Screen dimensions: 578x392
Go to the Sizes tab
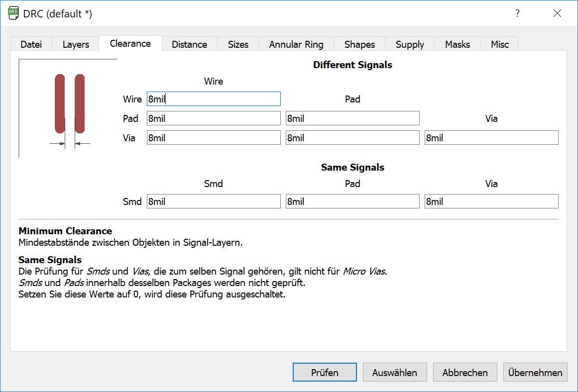[x=238, y=44]
